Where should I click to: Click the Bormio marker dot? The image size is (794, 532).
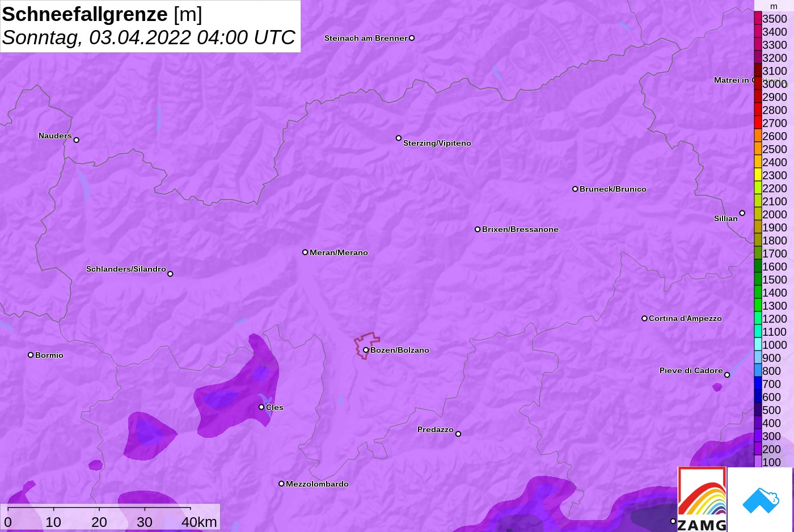pyautogui.click(x=31, y=355)
